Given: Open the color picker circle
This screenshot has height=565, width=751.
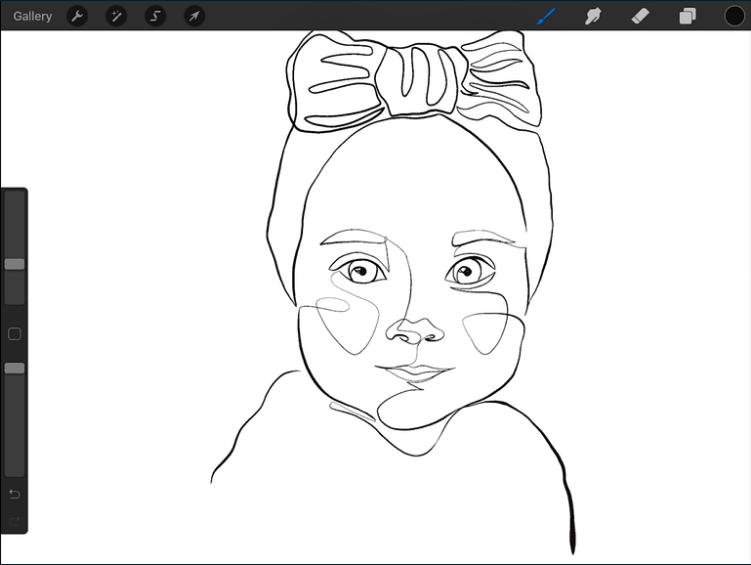Looking at the screenshot, I should tap(734, 16).
